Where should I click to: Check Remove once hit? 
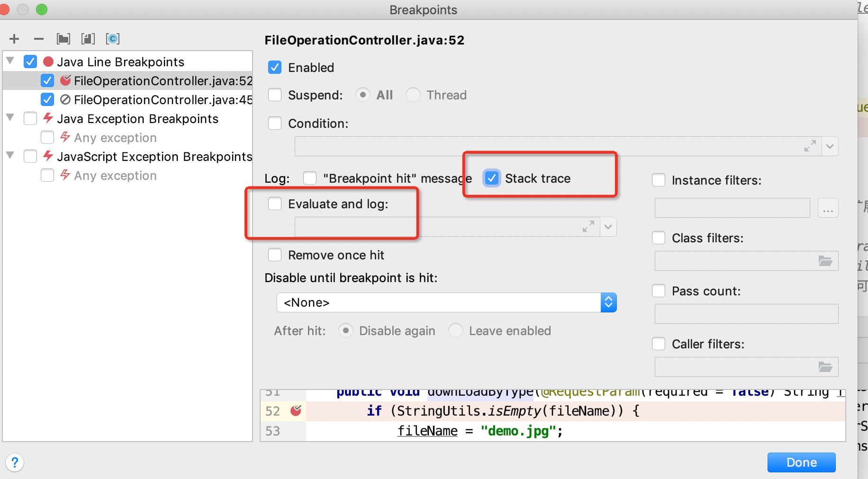coord(275,255)
